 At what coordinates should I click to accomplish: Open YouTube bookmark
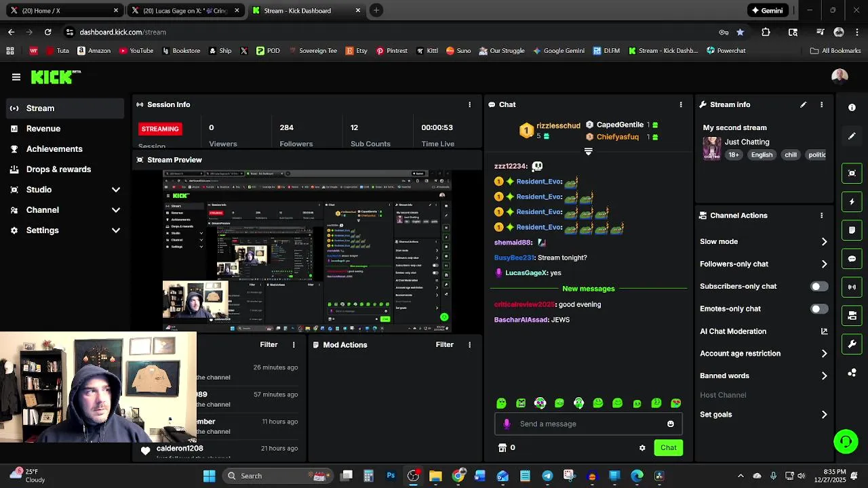click(136, 51)
